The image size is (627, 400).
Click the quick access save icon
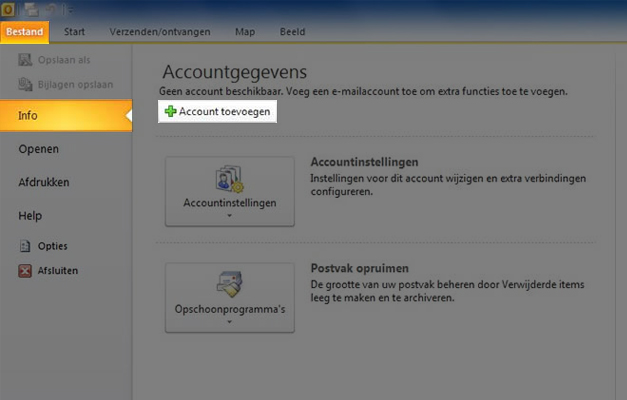pos(31,10)
